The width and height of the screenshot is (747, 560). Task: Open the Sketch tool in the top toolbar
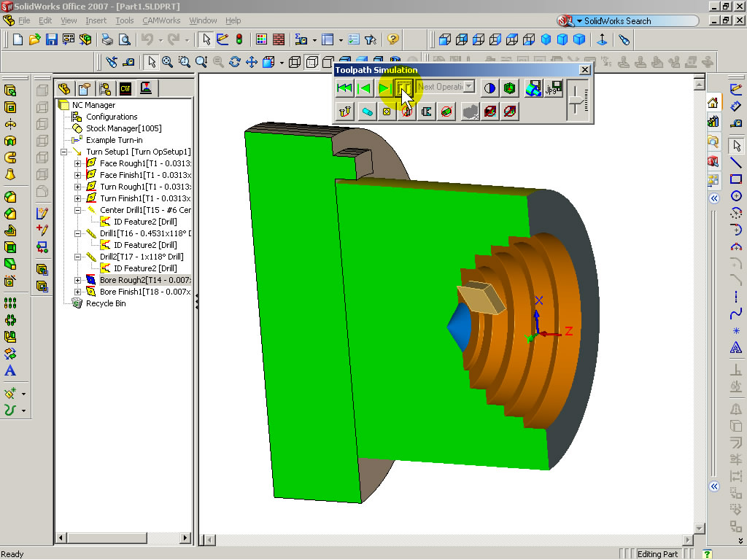pyautogui.click(x=222, y=39)
